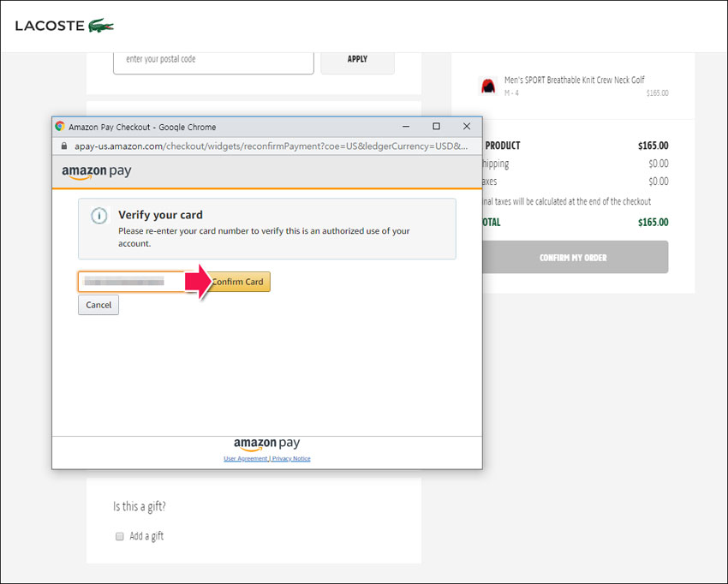The width and height of the screenshot is (728, 584).
Task: Open the red polo product thumbnail
Action: coord(488,86)
